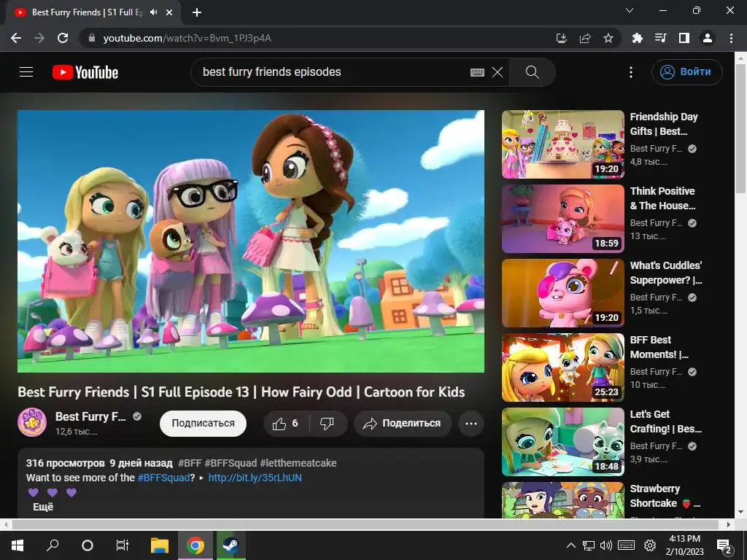Run search with the magnifier button
747x560 pixels.
point(532,72)
